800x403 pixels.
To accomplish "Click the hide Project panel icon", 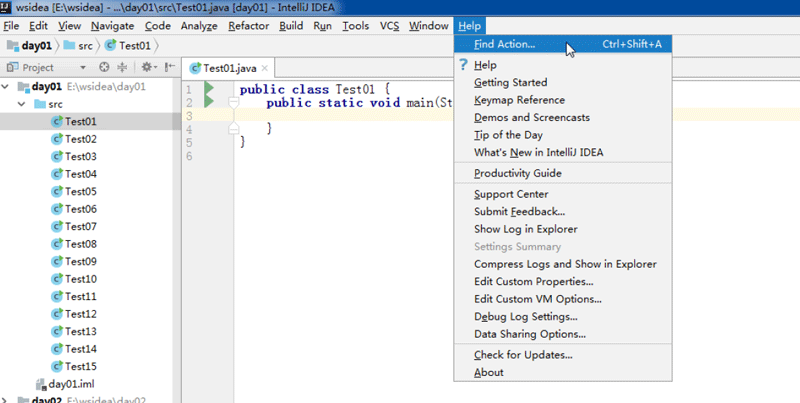I will point(170,67).
